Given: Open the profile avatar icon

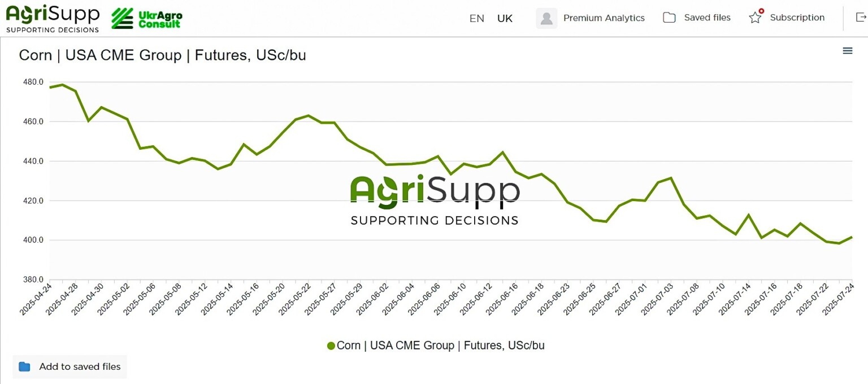Looking at the screenshot, I should coord(546,18).
